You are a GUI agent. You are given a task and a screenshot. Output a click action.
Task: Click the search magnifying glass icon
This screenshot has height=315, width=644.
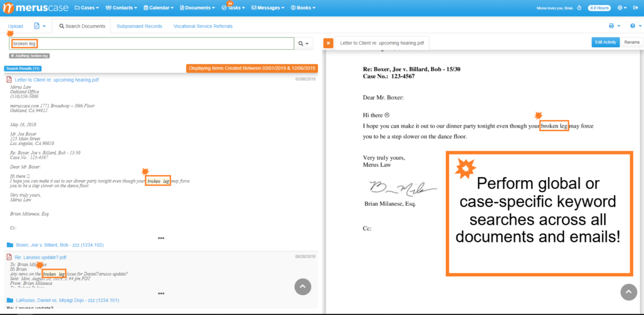[x=301, y=43]
